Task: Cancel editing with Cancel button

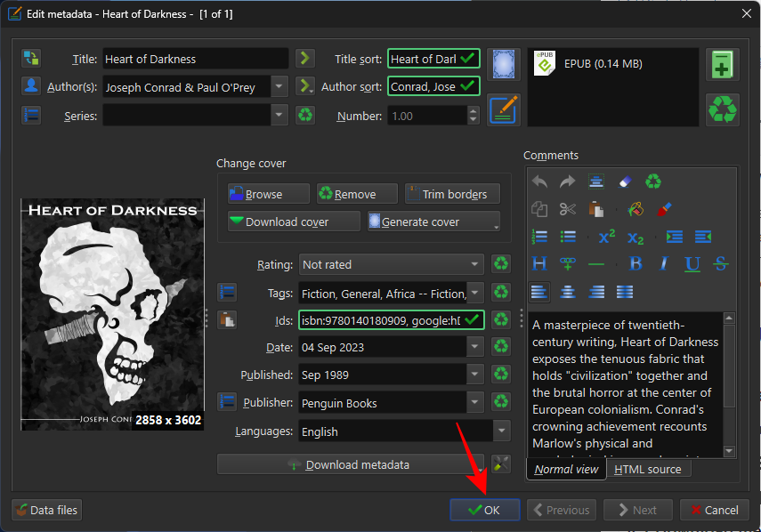Action: coord(715,510)
